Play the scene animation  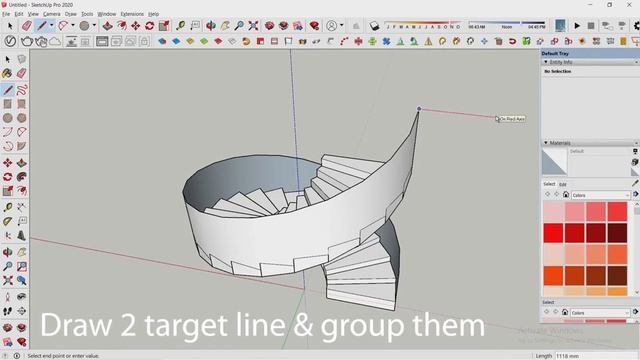coord(577,26)
